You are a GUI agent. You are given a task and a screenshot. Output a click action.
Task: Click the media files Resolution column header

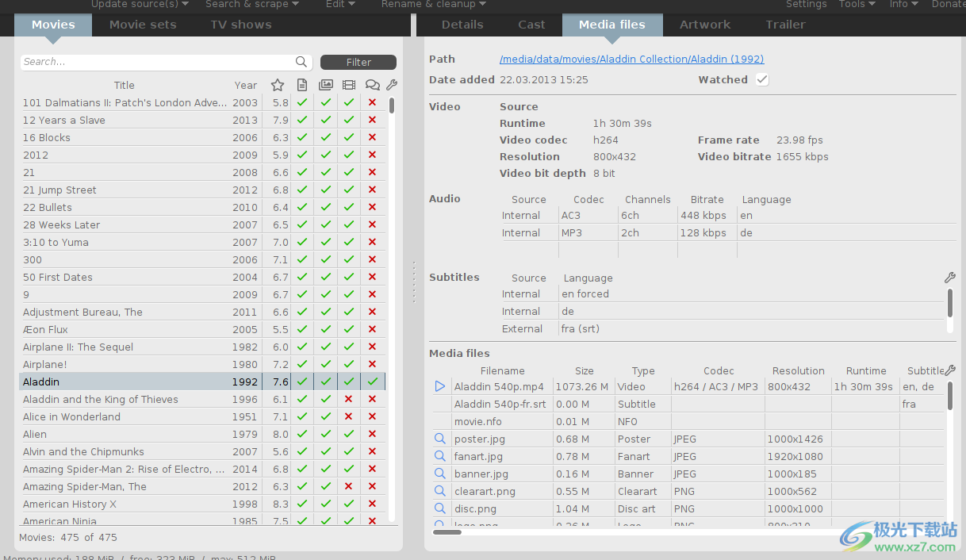[799, 370]
